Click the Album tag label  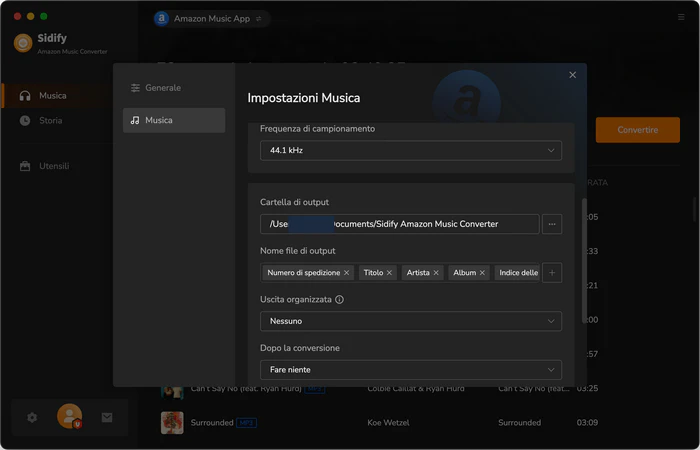click(x=464, y=273)
